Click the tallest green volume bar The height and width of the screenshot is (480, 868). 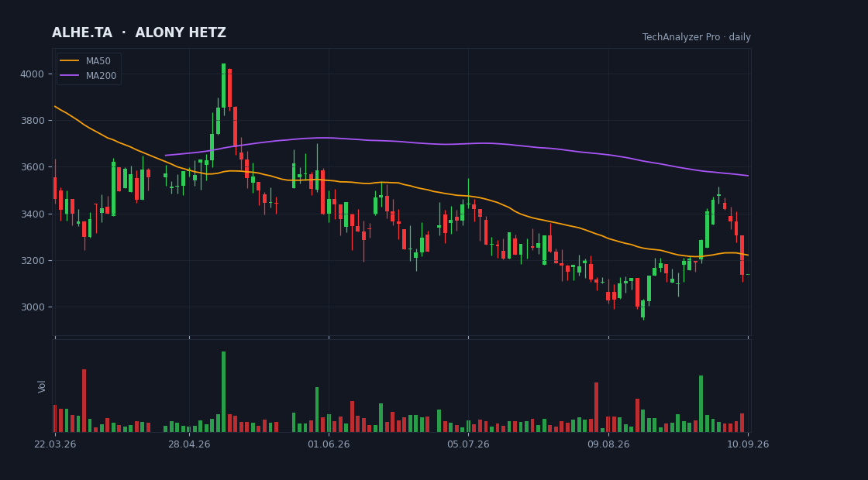pyautogui.click(x=224, y=392)
